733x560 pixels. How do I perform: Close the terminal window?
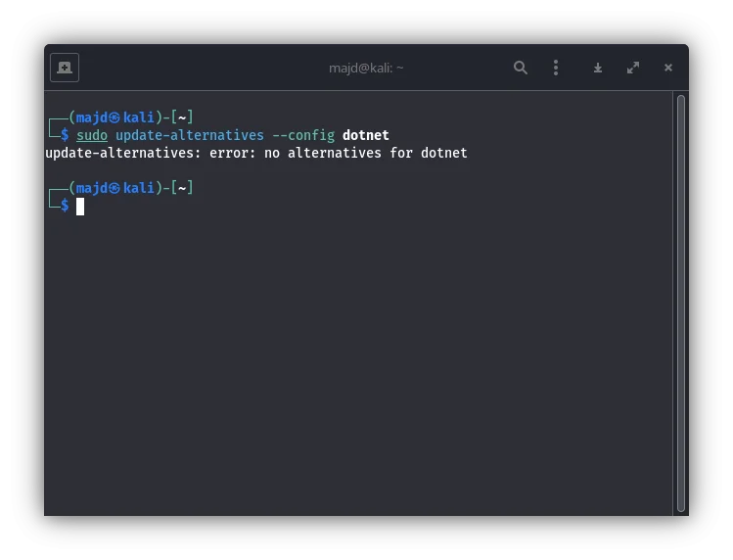click(668, 68)
